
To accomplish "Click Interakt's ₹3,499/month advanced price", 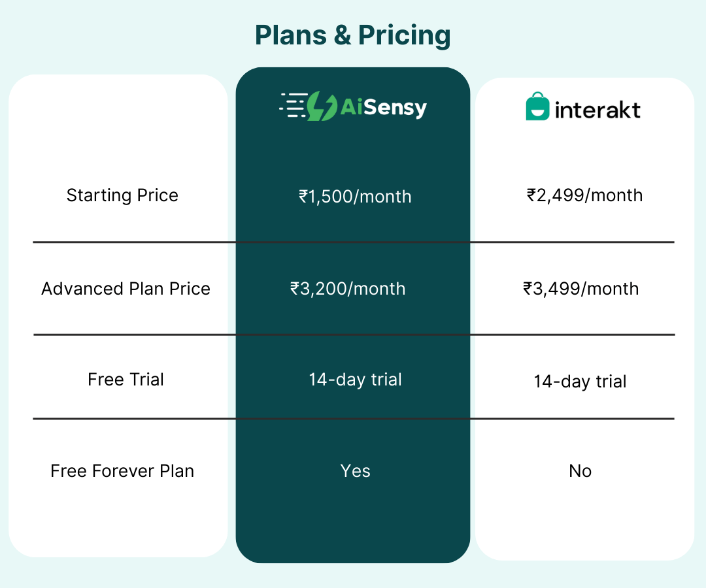I will tap(580, 289).
